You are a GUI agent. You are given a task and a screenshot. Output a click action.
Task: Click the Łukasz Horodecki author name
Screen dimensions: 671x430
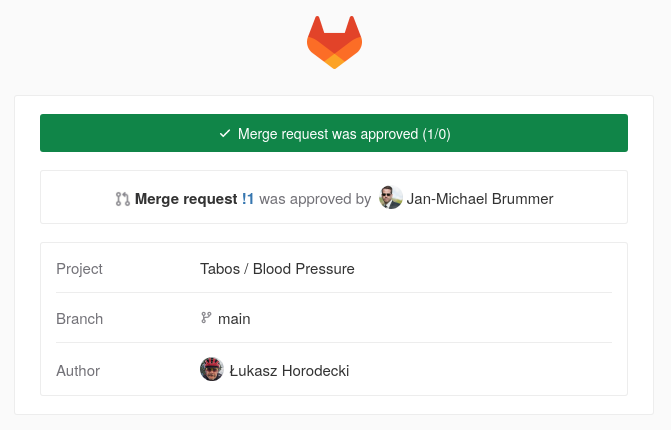(x=289, y=371)
